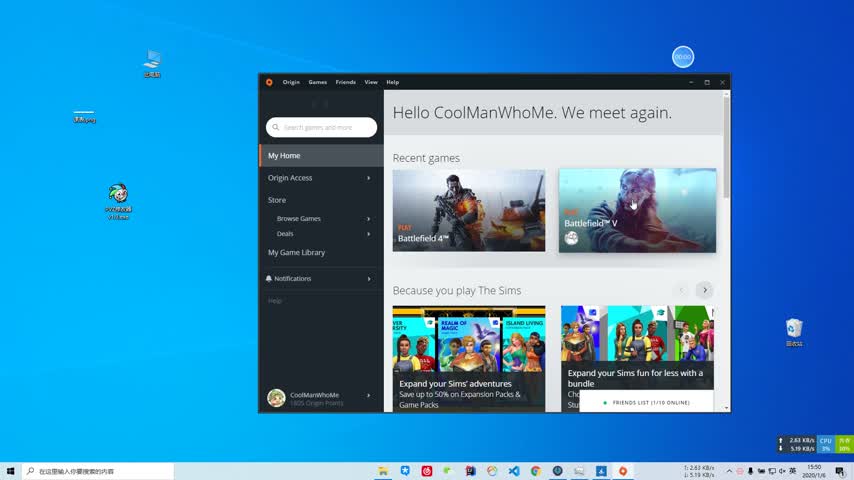
Task: Open the dark circular taskbar app icon
Action: coord(557,471)
